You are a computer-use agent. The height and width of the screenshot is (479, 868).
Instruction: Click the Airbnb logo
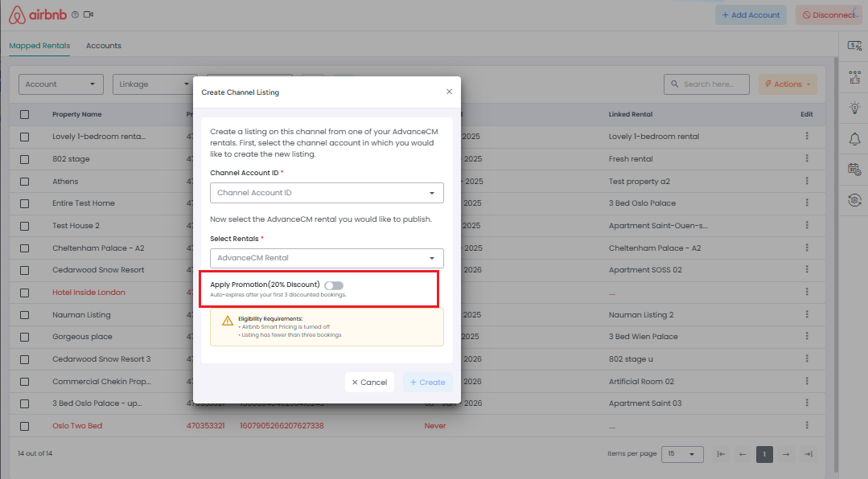pyautogui.click(x=37, y=15)
